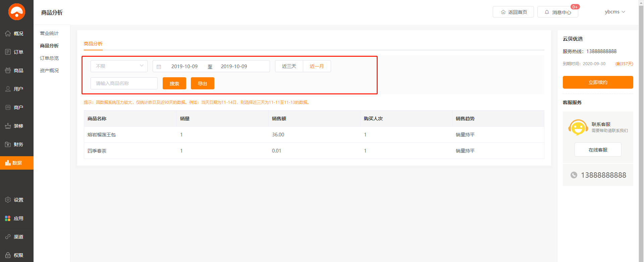Expand the ybcms account menu

click(x=615, y=12)
